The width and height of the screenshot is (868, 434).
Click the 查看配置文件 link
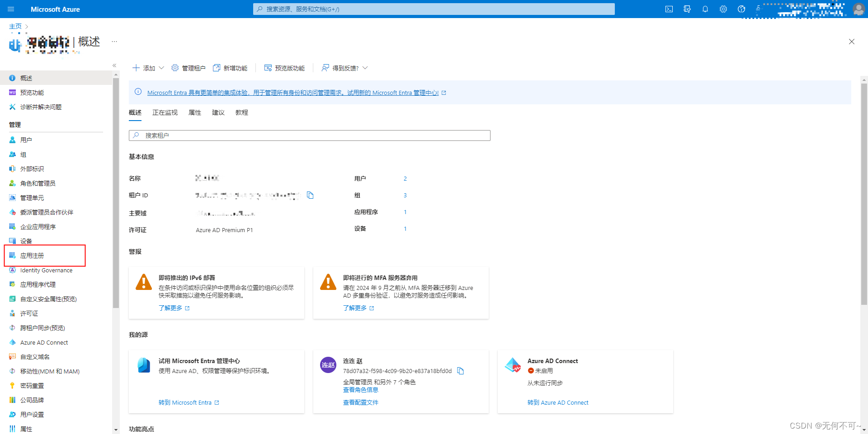361,402
